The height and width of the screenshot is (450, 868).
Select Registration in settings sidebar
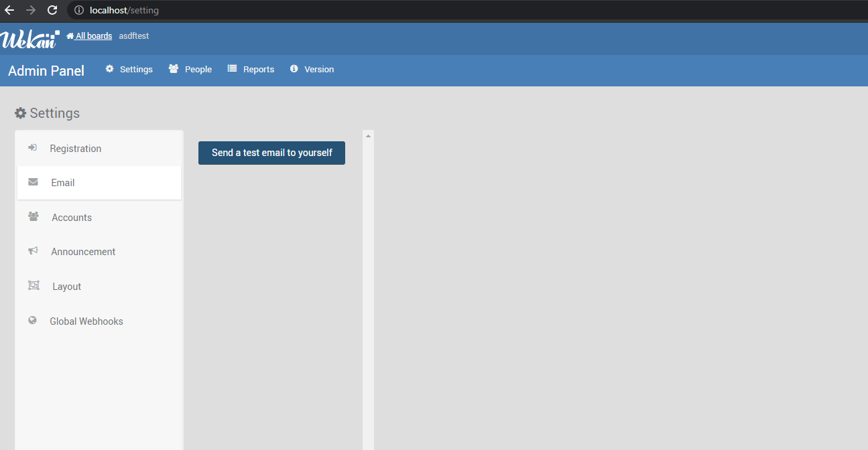click(99, 149)
